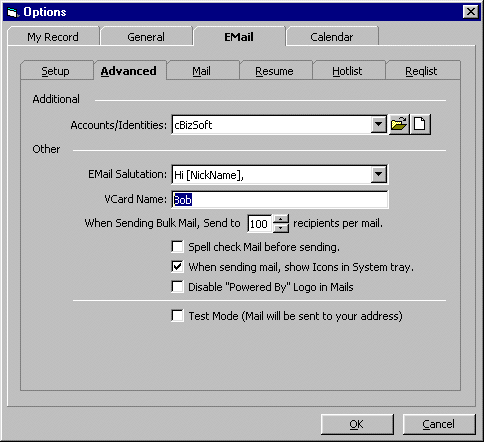Viewport: 484px width, 442px height.
Task: Open the EMail Salutation dropdown arrow
Action: [x=378, y=174]
